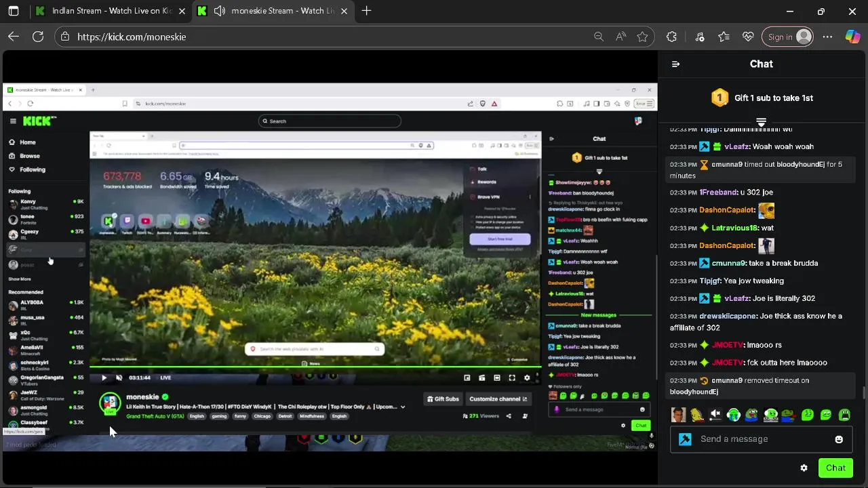
Task: Open a new Edge tab
Action: 366,11
